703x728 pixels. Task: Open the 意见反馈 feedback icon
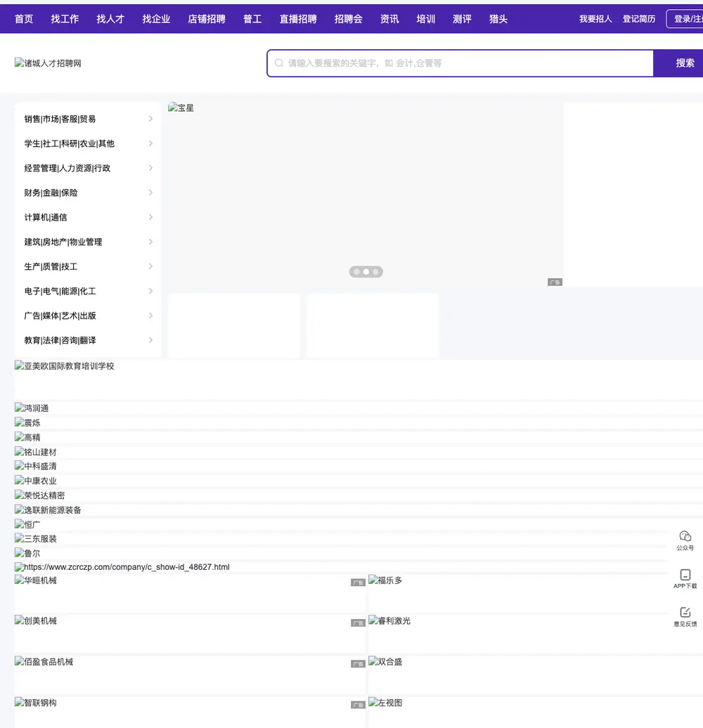point(685,617)
